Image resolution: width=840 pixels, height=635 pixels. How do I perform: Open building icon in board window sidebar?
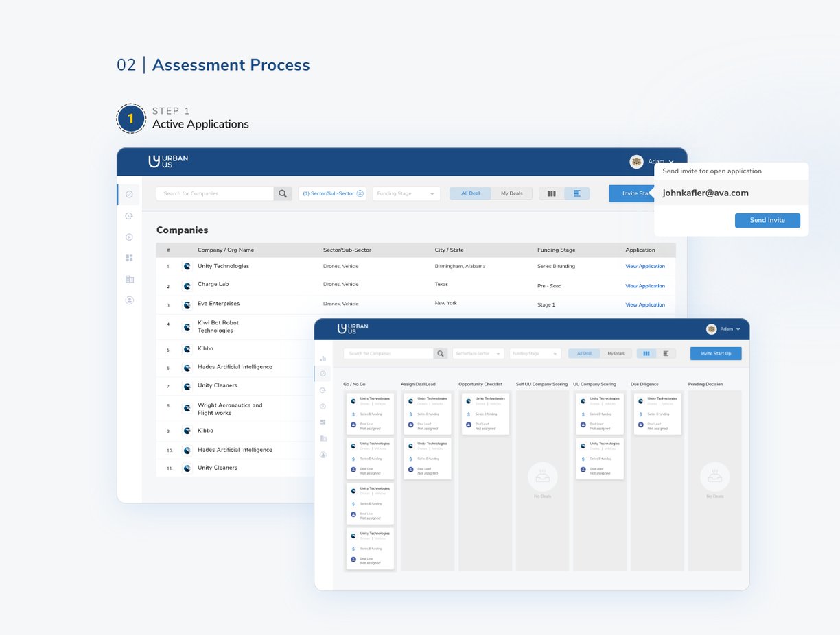pyautogui.click(x=323, y=438)
